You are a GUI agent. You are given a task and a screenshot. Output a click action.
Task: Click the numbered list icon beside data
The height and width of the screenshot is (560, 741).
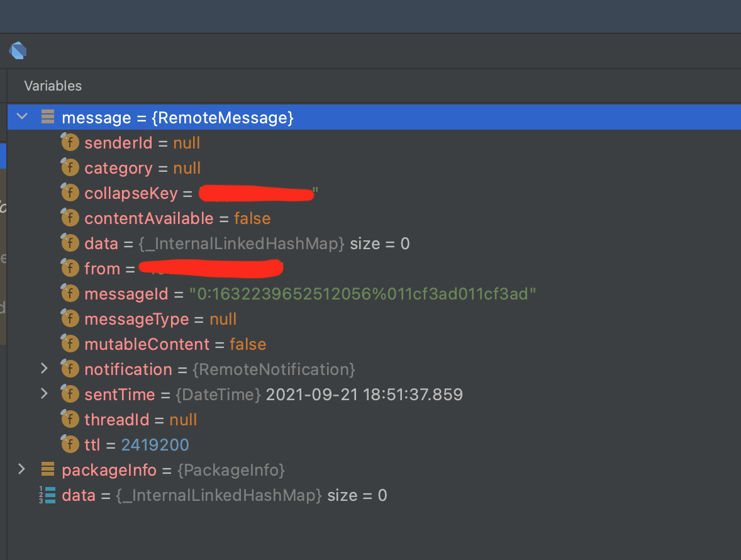click(x=48, y=495)
